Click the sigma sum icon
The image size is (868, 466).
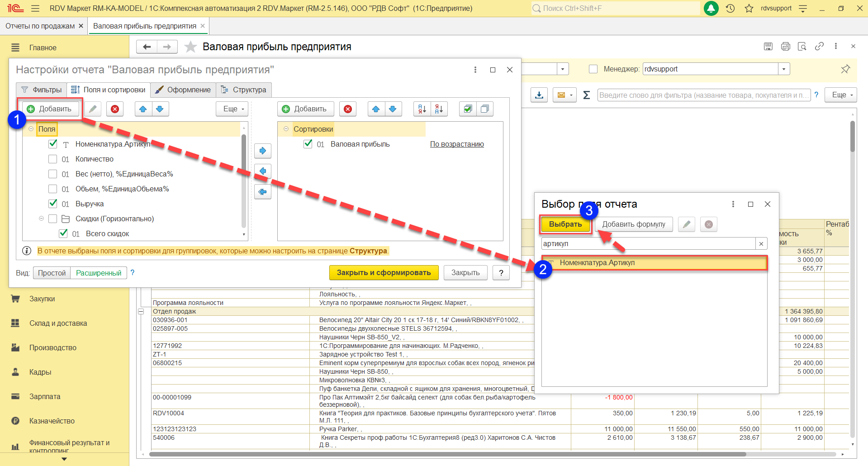[586, 95]
